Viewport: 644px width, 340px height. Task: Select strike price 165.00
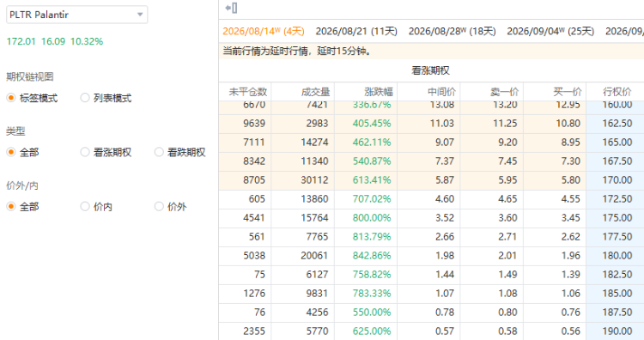tap(617, 142)
